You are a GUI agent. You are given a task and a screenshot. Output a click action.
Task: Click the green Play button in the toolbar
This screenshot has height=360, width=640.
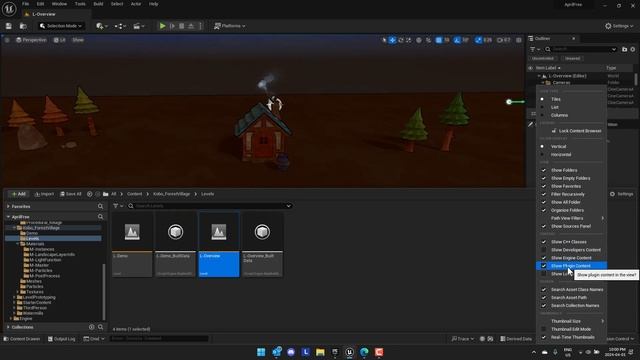pyautogui.click(x=162, y=26)
